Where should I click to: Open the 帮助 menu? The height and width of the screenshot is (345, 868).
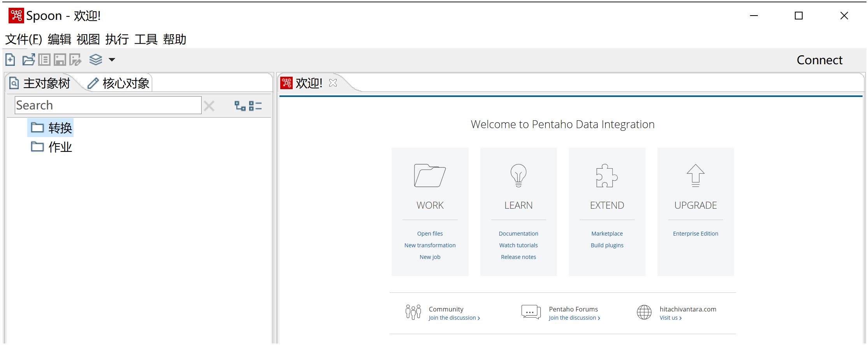coord(175,39)
